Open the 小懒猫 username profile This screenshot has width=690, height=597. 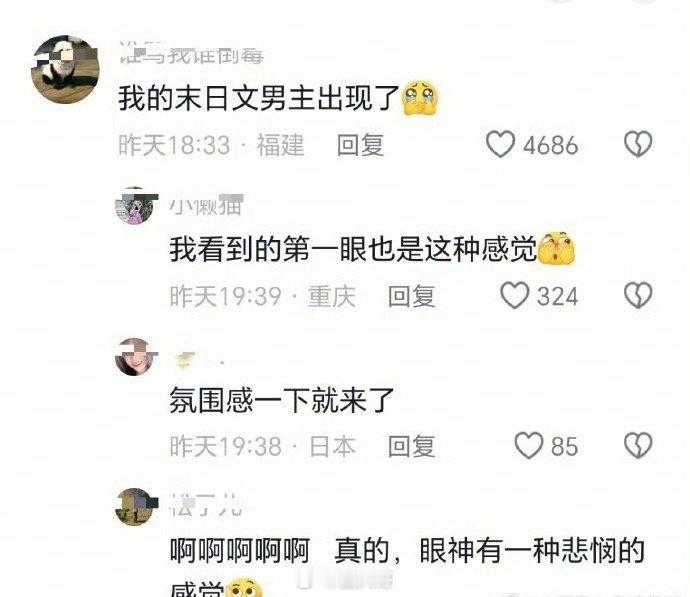207,205
